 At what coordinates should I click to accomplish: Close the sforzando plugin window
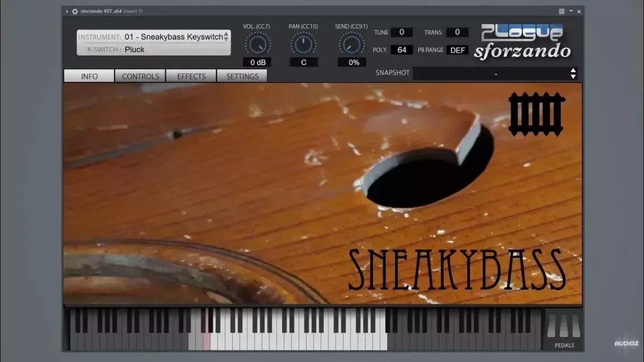tap(579, 11)
